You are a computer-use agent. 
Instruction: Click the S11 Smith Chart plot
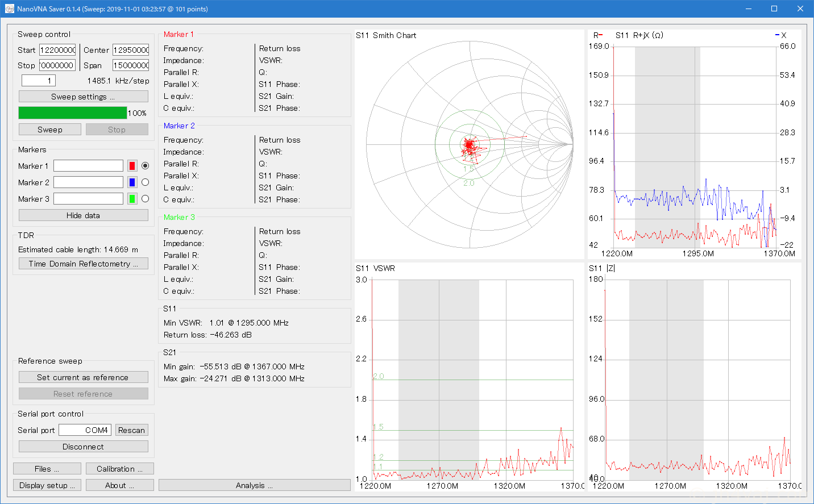(x=470, y=145)
